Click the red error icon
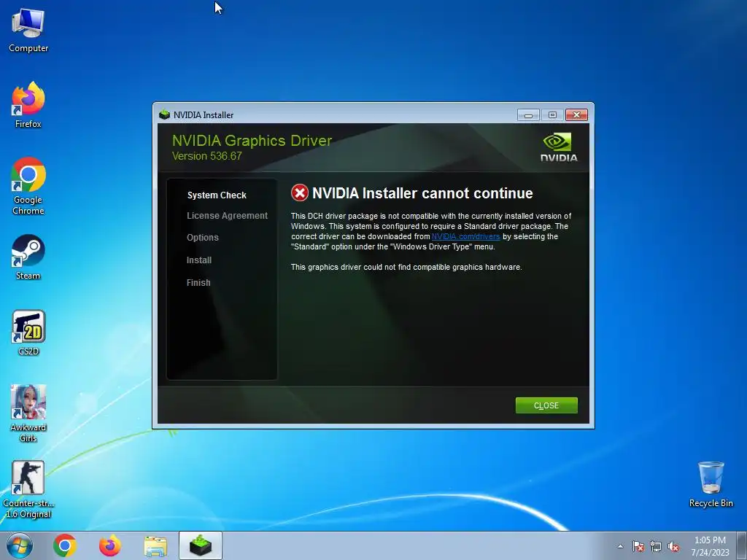 (300, 192)
